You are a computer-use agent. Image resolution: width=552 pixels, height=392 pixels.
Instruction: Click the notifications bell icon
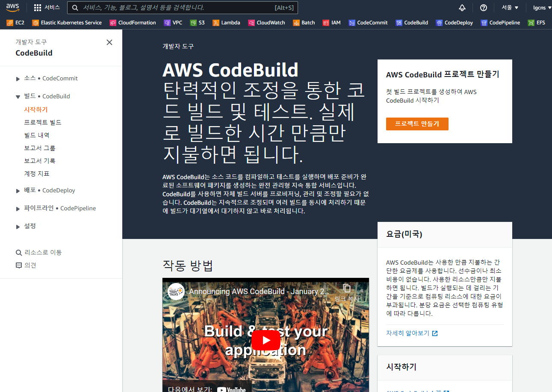462,8
